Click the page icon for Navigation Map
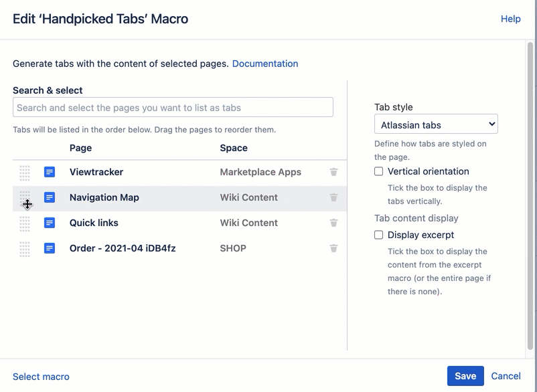Viewport: 537px width, 392px height. tap(50, 197)
